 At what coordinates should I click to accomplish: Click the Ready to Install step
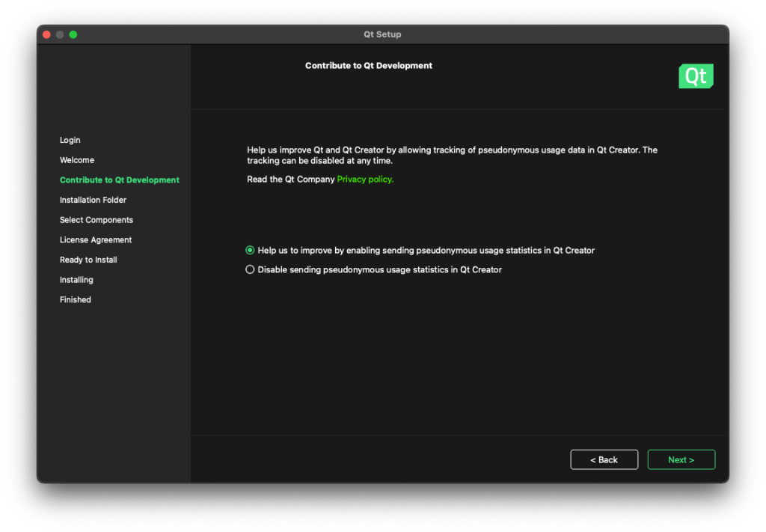click(x=88, y=260)
